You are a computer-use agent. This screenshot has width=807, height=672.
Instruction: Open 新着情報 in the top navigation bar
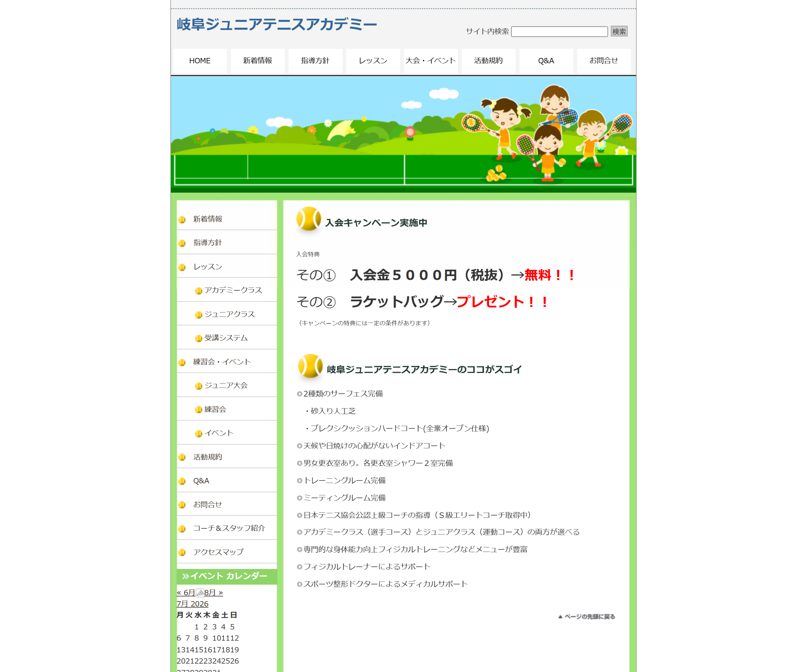pyautogui.click(x=258, y=61)
